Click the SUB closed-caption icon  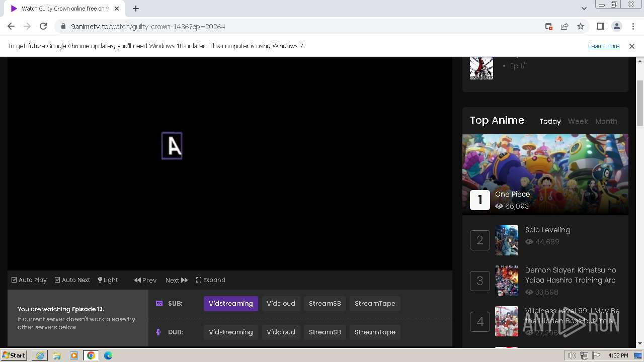[159, 303]
